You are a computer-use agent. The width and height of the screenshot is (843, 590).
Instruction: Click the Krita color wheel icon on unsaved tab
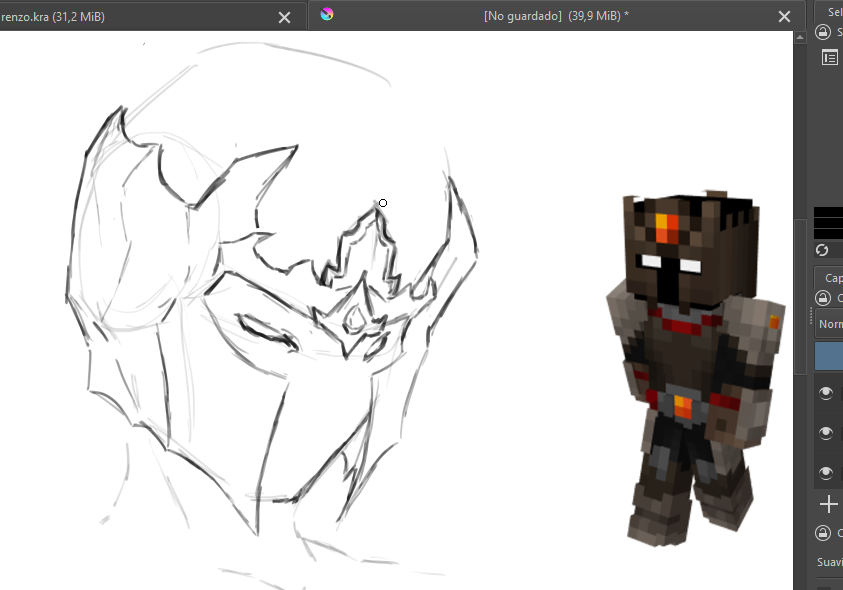pos(325,15)
